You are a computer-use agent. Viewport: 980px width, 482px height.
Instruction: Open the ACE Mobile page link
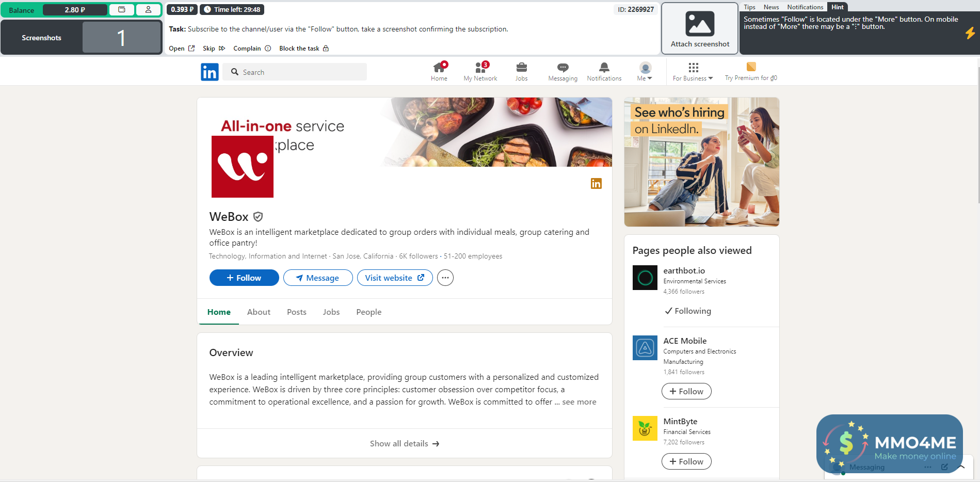pos(685,341)
